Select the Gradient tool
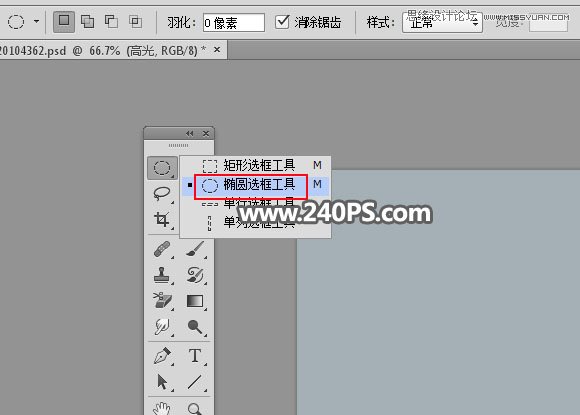Screen dimensions: 580x415 point(195,301)
